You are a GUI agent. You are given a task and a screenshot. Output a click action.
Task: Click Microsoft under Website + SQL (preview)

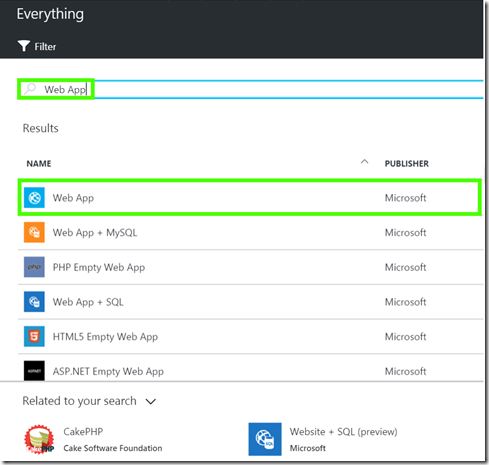308,448
